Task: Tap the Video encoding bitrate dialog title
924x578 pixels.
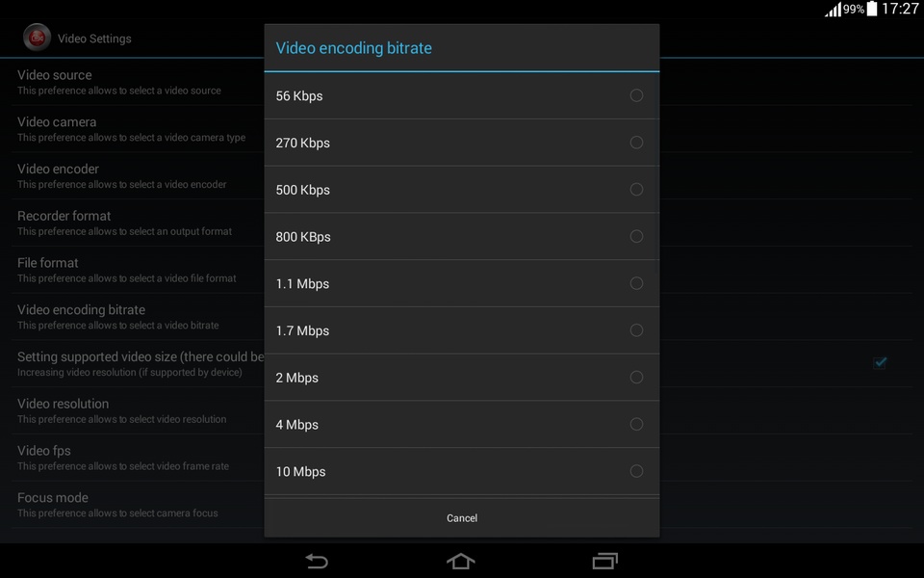Action: pos(353,48)
